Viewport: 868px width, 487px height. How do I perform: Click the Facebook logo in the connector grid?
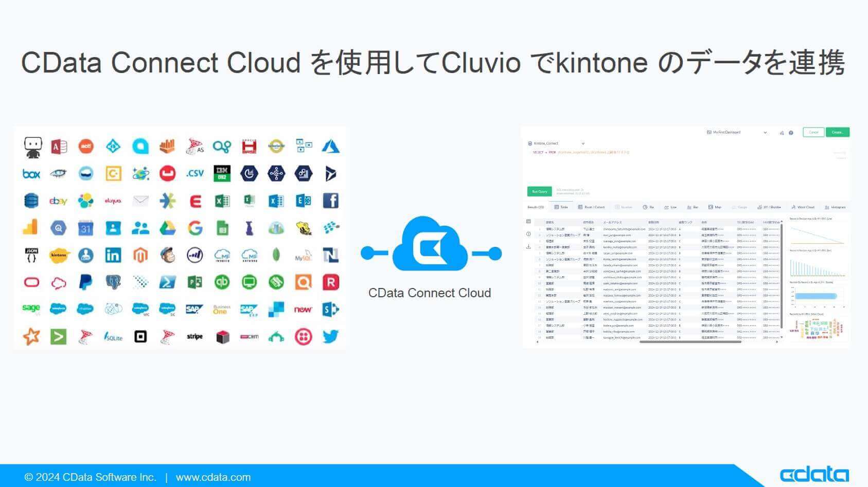click(331, 201)
